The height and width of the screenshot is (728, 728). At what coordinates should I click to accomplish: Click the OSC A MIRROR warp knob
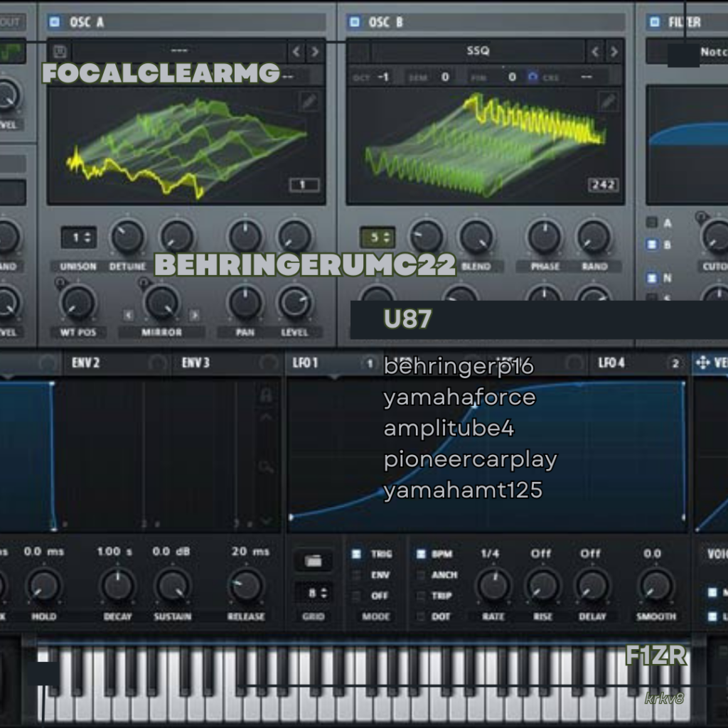(161, 303)
